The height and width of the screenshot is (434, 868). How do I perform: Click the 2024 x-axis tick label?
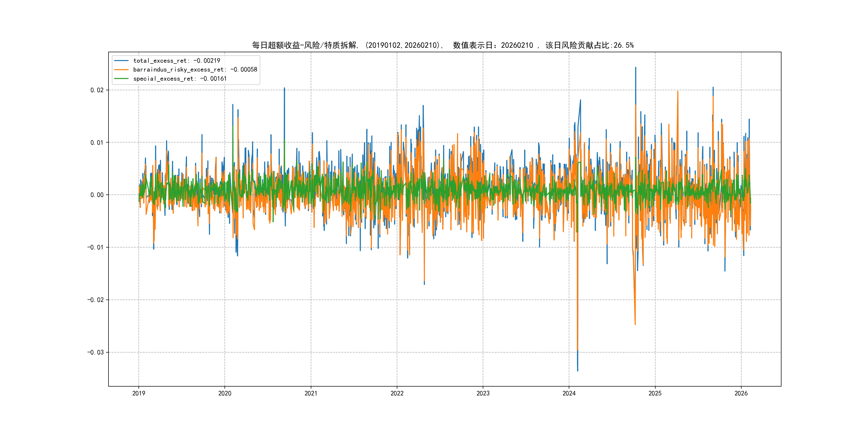[x=569, y=393]
